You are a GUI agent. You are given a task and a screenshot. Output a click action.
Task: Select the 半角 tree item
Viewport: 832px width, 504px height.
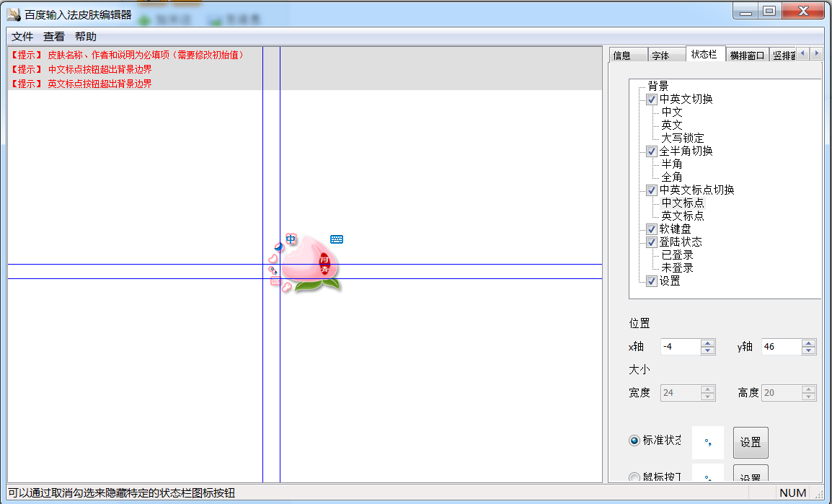click(672, 164)
